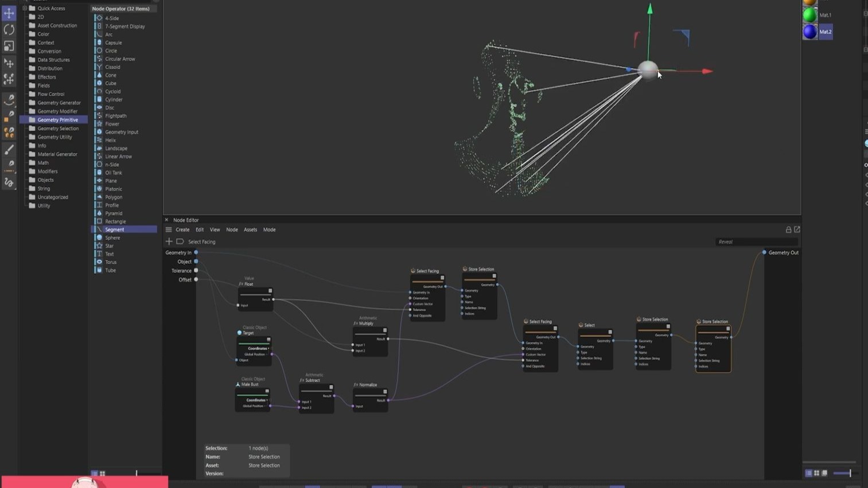The width and height of the screenshot is (868, 488).
Task: Click the pop-out icon at Node Editor top-right
Action: pos(797,229)
